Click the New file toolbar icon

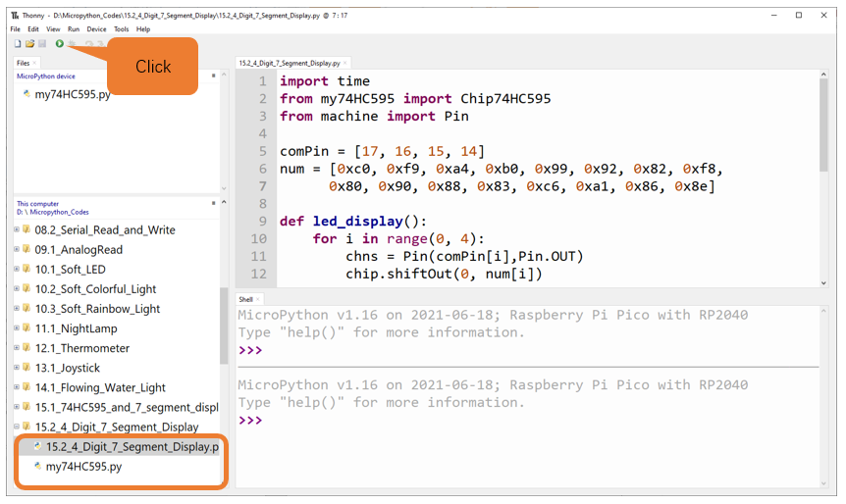click(x=18, y=44)
